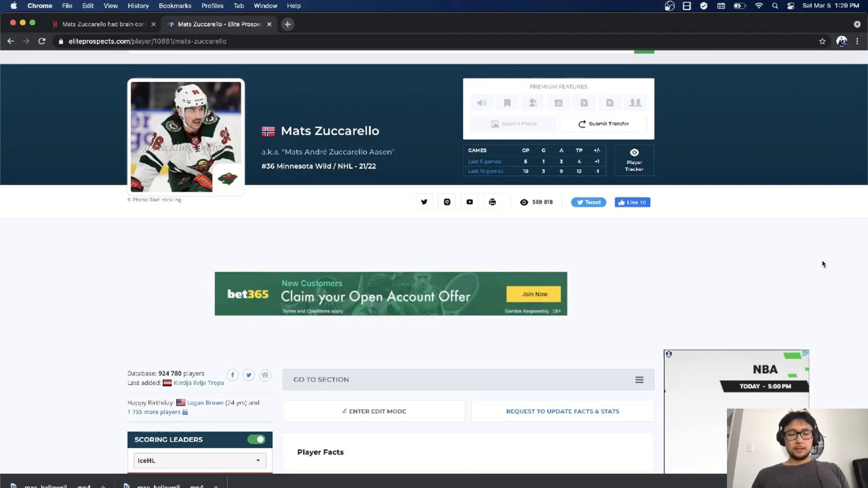Open the stats chart icon in Premium Features
This screenshot has width=868, height=488.
point(558,103)
